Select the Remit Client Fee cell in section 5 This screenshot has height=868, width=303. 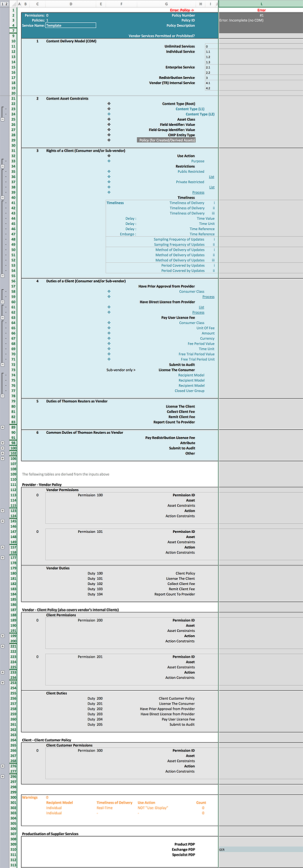(x=182, y=417)
